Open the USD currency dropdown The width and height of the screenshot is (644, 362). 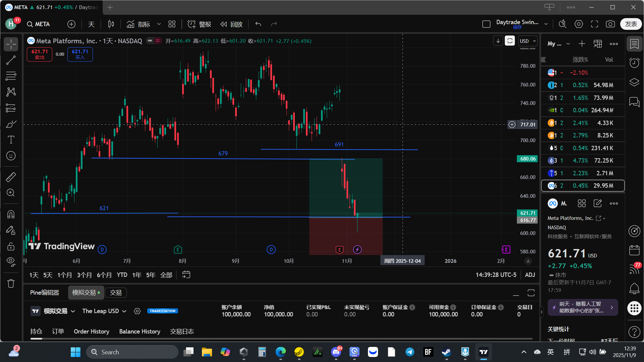click(528, 41)
